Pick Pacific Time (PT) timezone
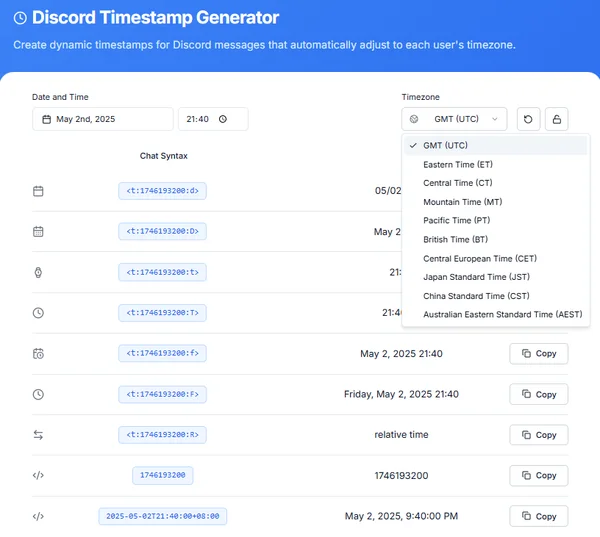600x537 pixels. [495, 220]
